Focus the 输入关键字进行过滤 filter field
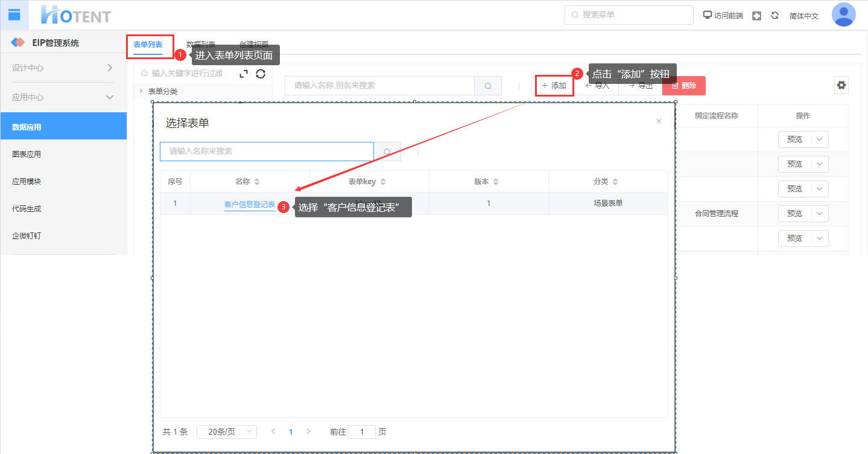The width and height of the screenshot is (868, 454). point(187,74)
